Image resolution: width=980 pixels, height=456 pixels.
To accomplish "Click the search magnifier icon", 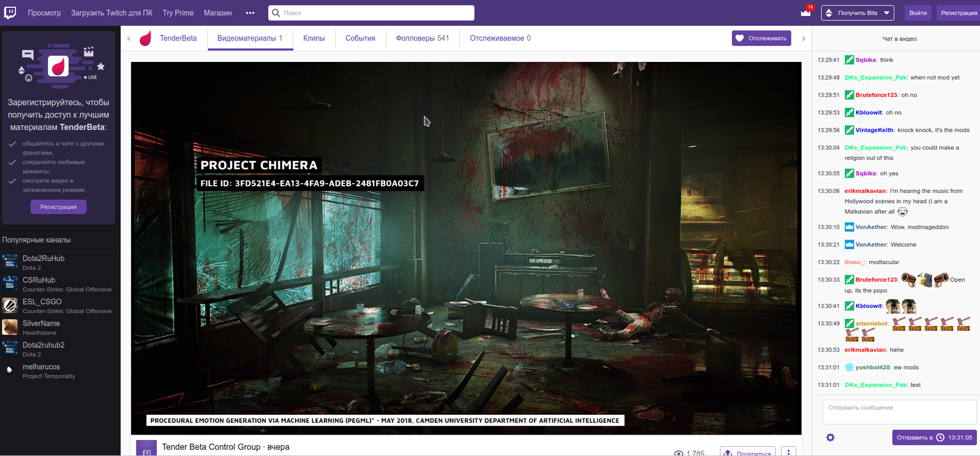I will pos(276,13).
